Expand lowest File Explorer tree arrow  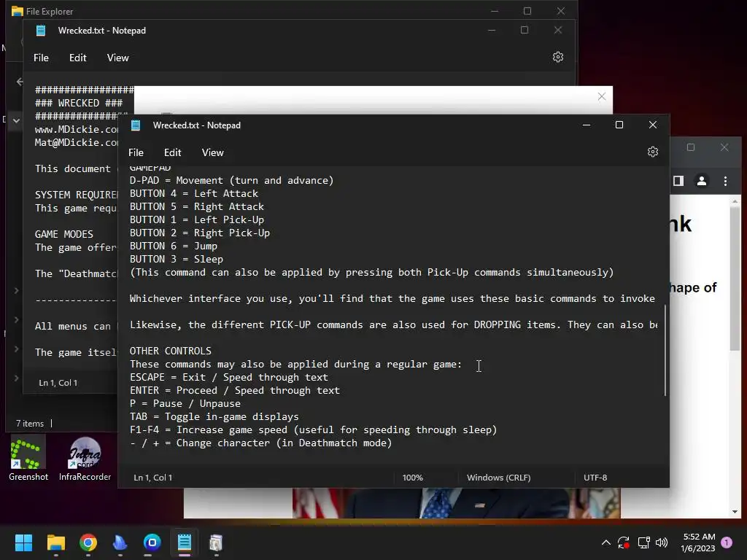16,378
